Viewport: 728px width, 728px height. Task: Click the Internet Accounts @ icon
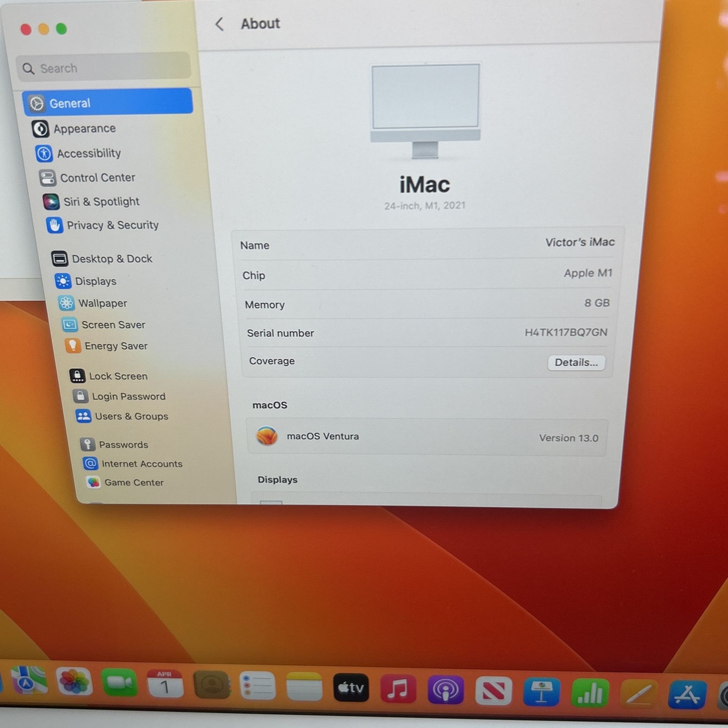coord(90,463)
